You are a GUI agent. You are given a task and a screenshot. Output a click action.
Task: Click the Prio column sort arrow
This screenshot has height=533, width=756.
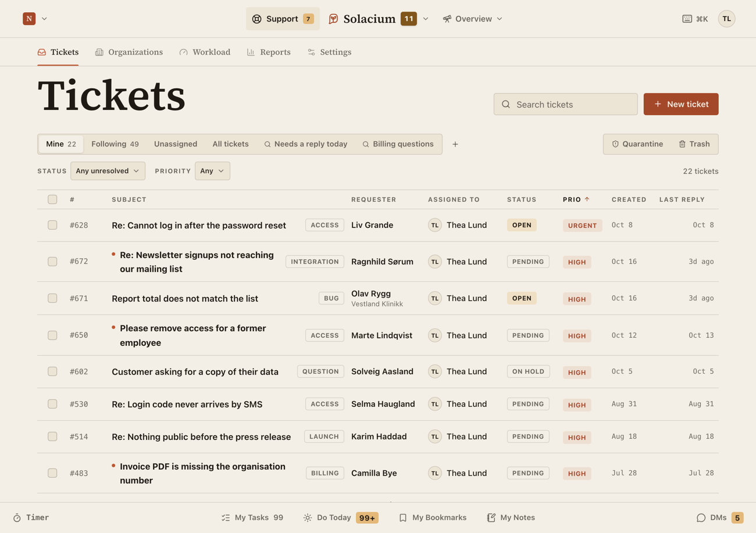(x=587, y=199)
